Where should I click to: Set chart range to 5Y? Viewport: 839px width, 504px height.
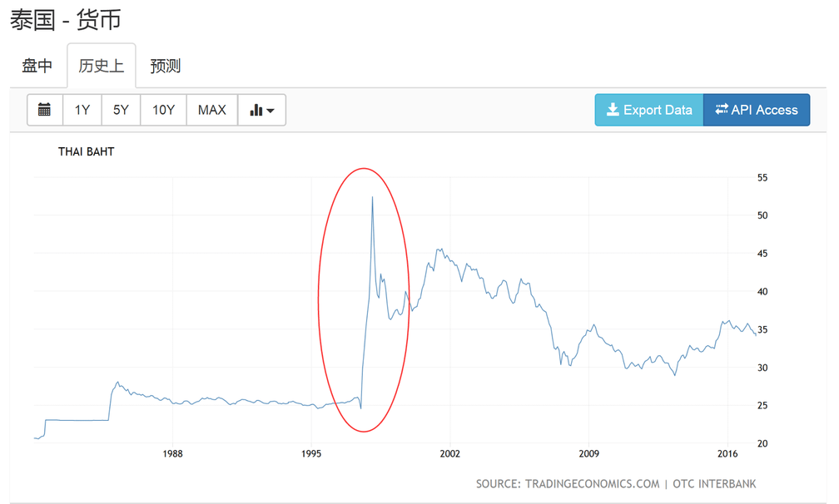point(121,110)
